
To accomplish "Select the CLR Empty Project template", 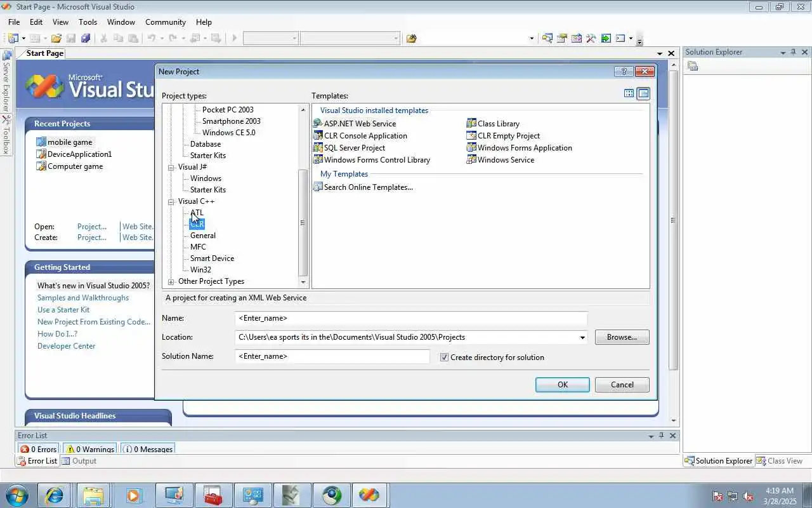I will (x=503, y=136).
